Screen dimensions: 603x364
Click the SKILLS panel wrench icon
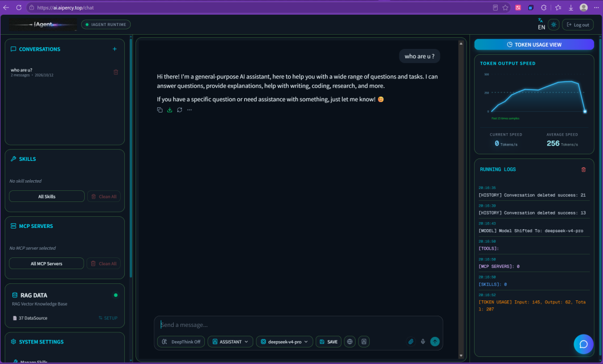click(x=14, y=159)
